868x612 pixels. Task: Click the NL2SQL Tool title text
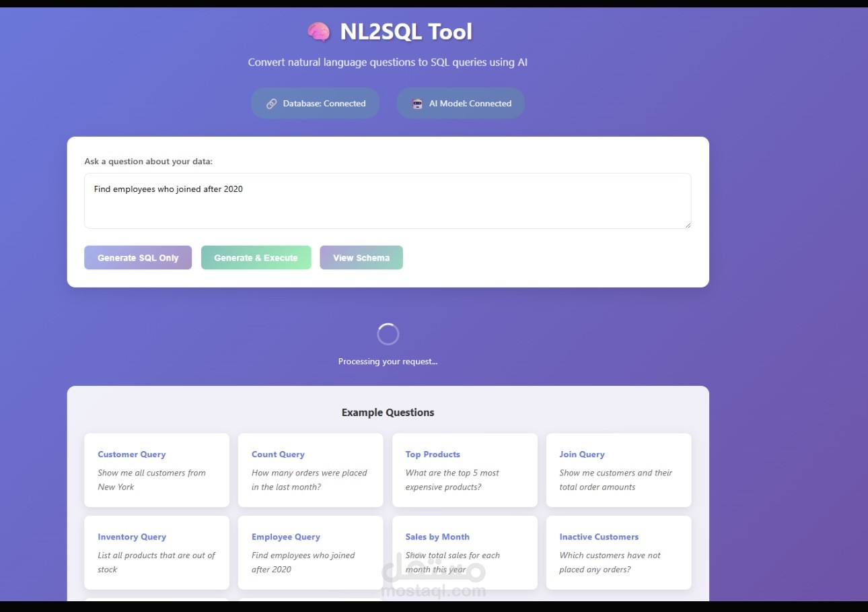click(406, 32)
